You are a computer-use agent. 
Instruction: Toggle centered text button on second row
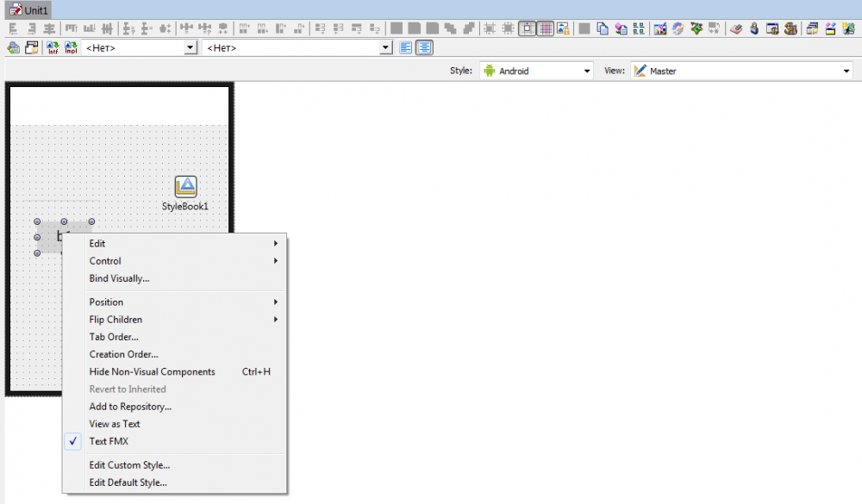pos(424,48)
